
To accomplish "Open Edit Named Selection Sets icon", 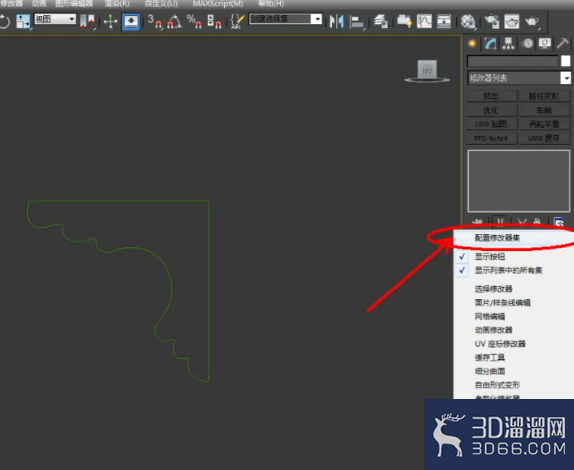I will pos(237,21).
